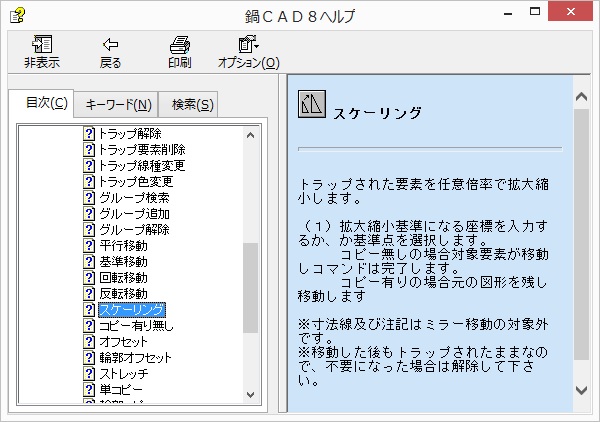Open the グループ追加 topic
The width and height of the screenshot is (600, 422).
pyautogui.click(x=134, y=213)
